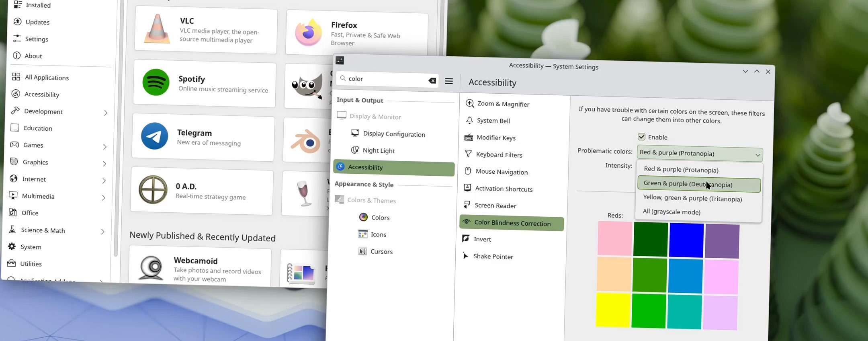Click the teal color swatch

pos(684,312)
